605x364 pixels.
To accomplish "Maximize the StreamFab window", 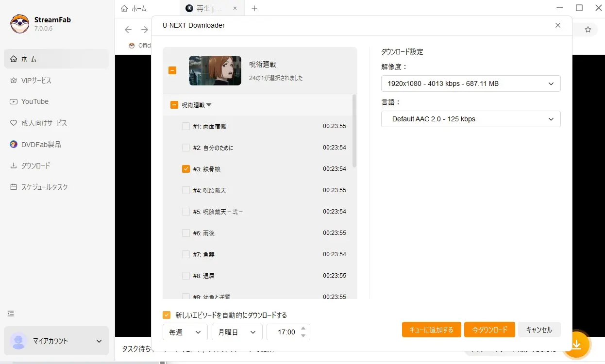I will pos(579,8).
